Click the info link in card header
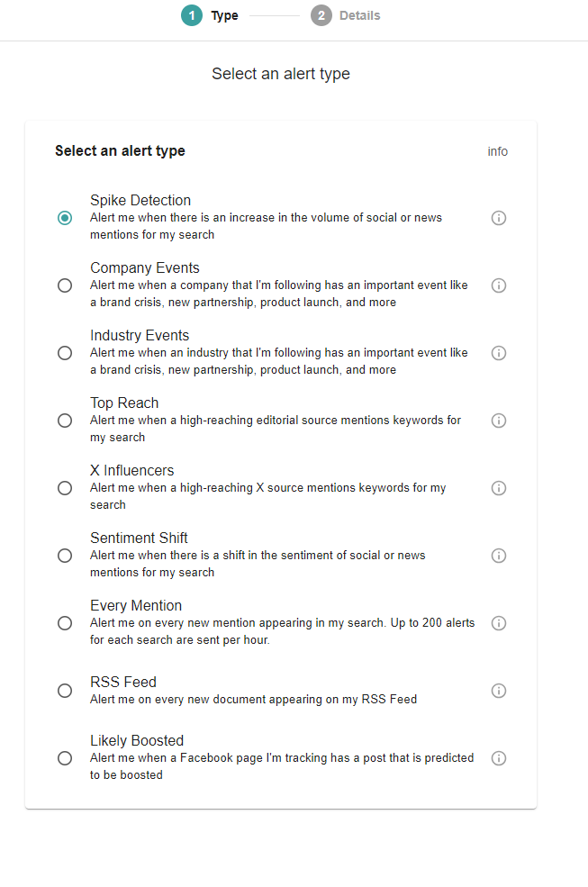 coord(497,151)
